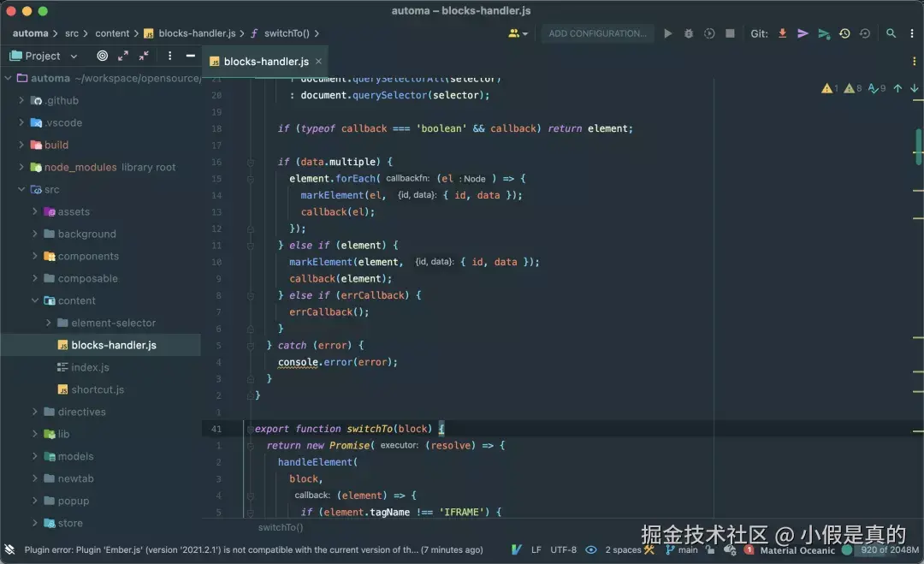Run the current configuration with play icon
Viewport: 924px width, 564px height.
pos(667,33)
